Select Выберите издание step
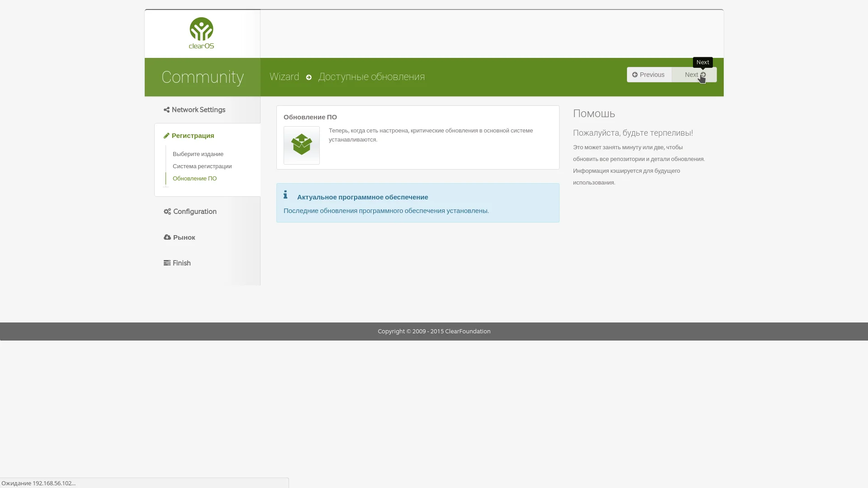 pyautogui.click(x=198, y=154)
